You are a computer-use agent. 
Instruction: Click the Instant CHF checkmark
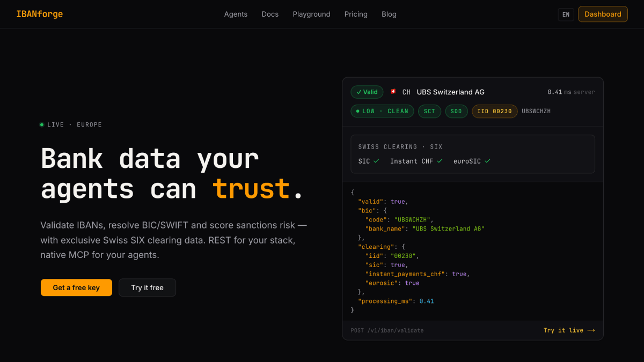click(440, 161)
